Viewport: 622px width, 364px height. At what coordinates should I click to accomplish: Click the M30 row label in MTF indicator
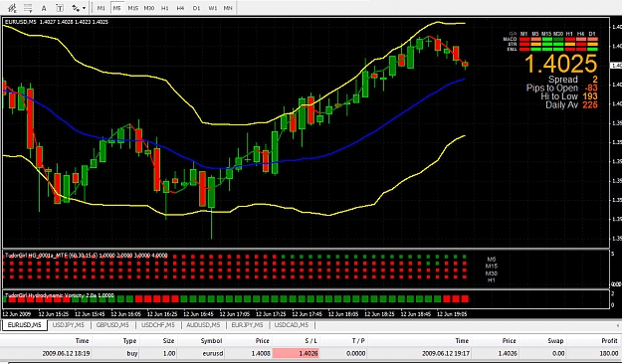tap(492, 273)
